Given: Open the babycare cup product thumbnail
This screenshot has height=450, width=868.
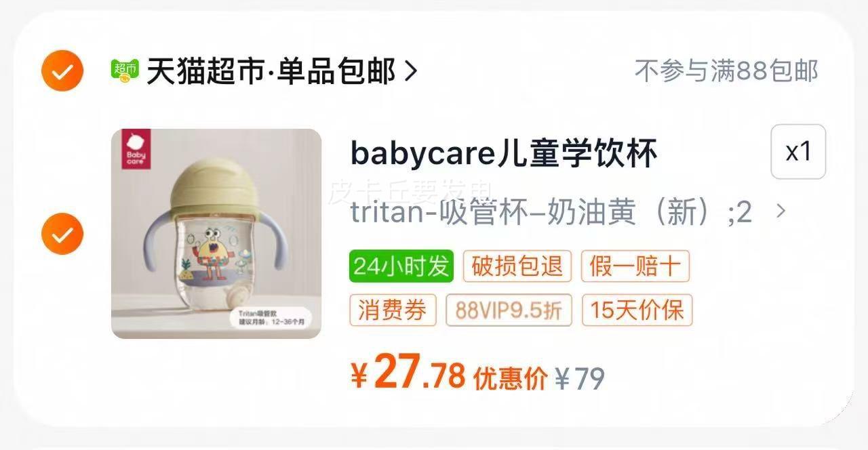Looking at the screenshot, I should point(216,234).
